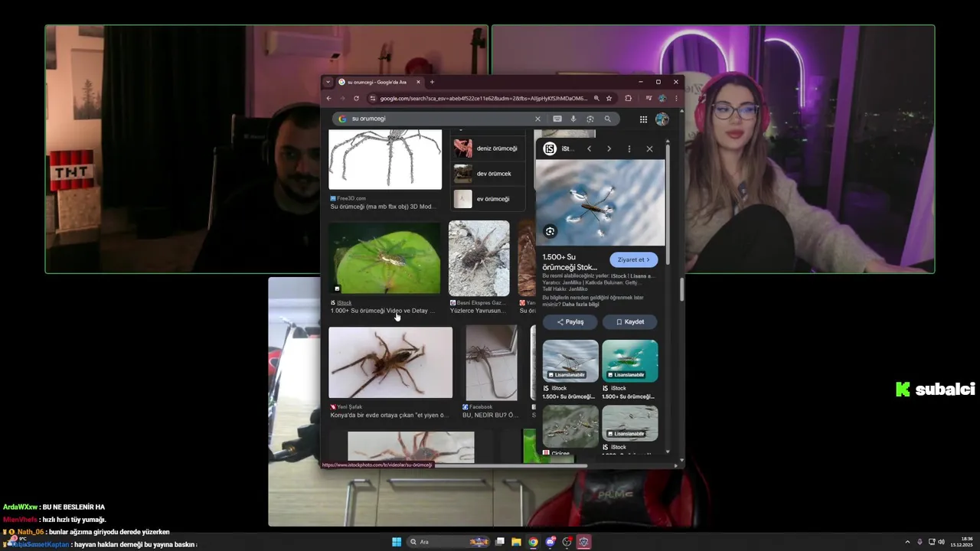Show previous image in preview panel

[589, 148]
